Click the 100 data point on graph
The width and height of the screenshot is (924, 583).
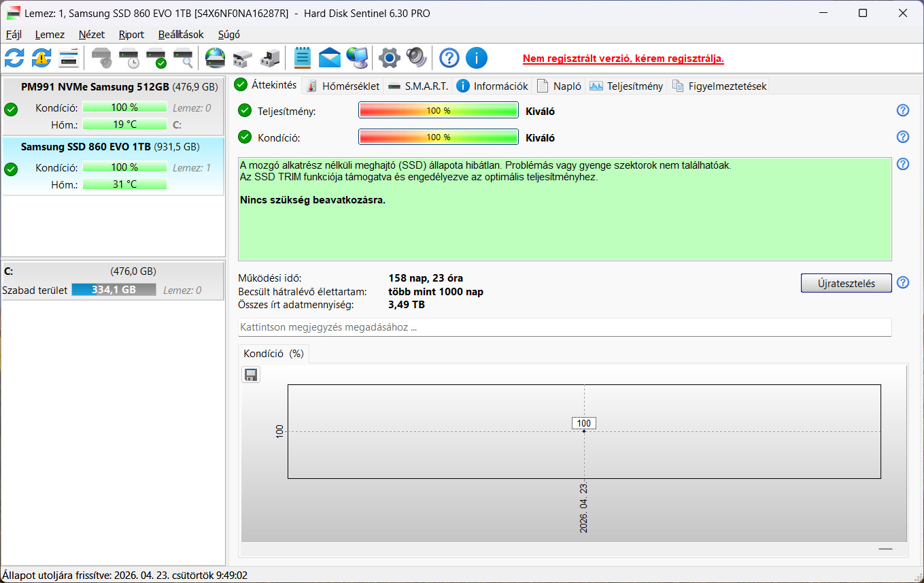[584, 431]
